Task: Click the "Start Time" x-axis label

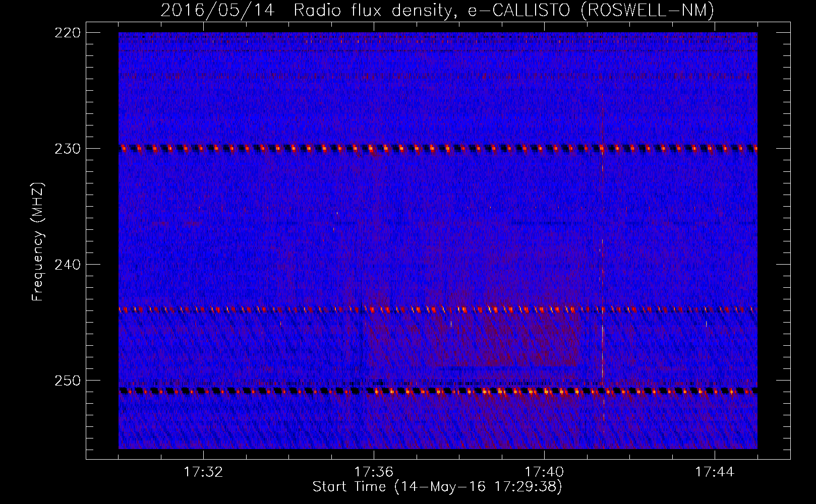Action: (x=437, y=487)
